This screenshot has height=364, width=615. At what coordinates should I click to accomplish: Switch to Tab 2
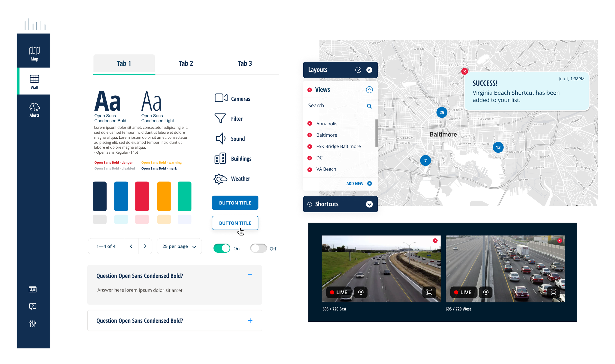[186, 63]
